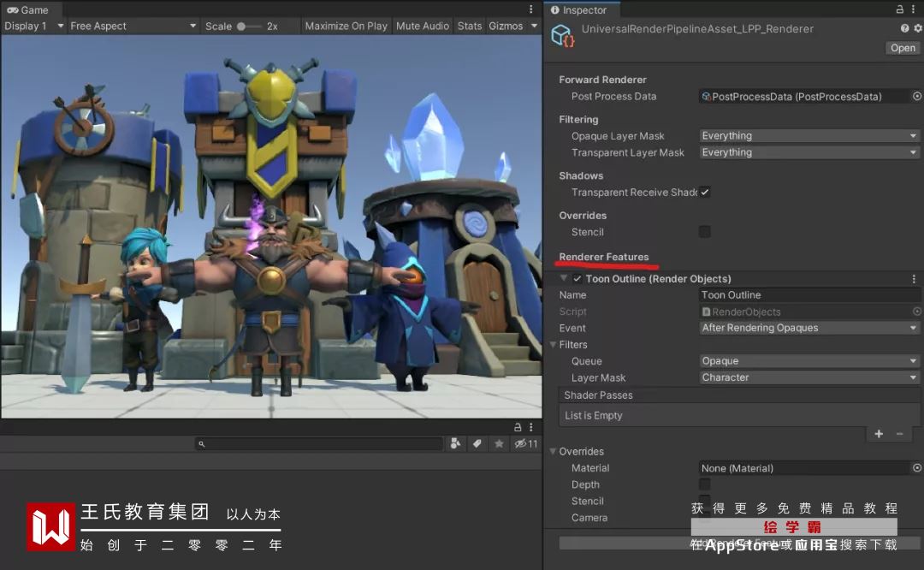The height and width of the screenshot is (570, 924).
Task: Open the Toon Outline feature kebab menu
Action: point(914,279)
